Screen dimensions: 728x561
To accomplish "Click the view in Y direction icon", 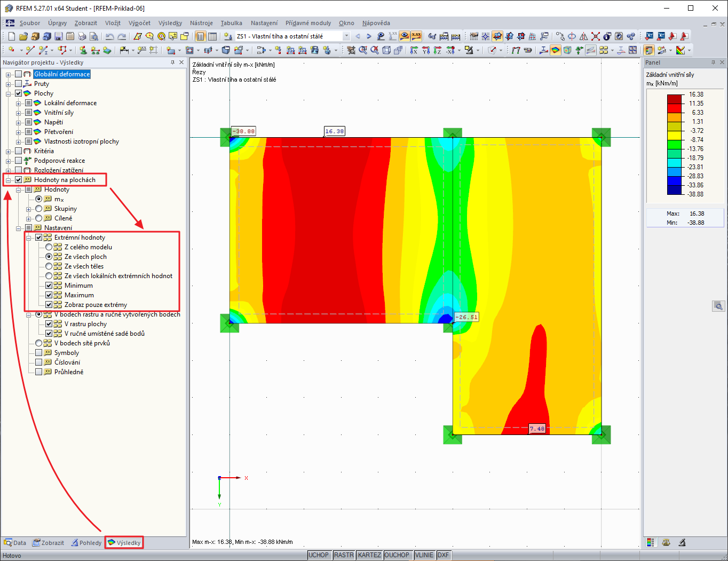I will 426,50.
